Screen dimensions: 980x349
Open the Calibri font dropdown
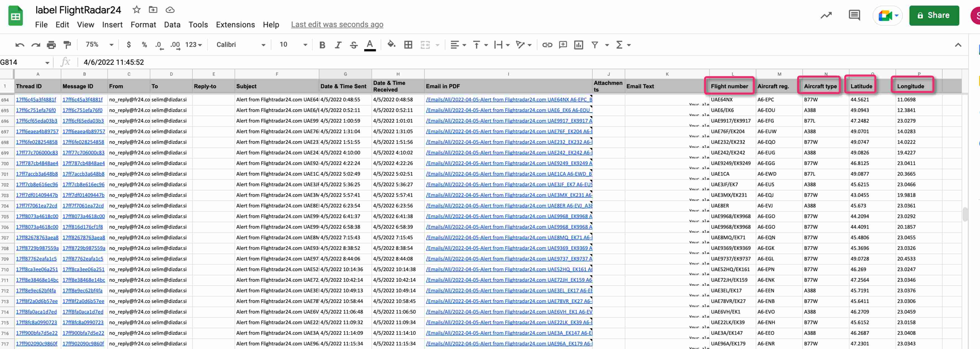[241, 45]
